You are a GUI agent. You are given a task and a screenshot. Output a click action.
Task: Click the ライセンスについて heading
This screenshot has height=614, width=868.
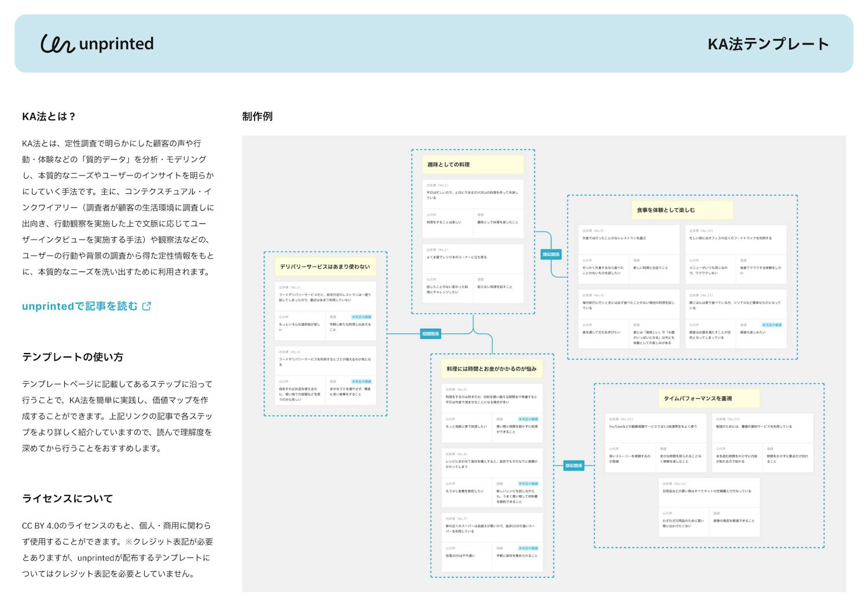(67, 499)
